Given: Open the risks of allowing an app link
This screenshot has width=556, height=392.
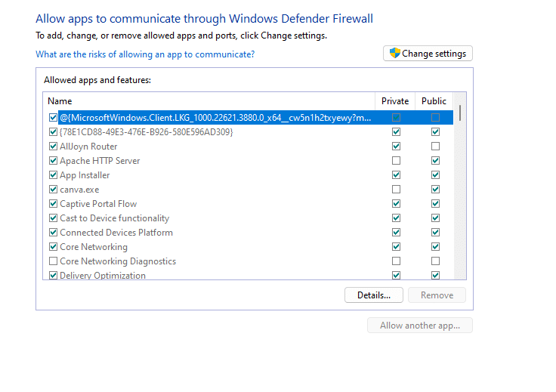Looking at the screenshot, I should click(x=145, y=54).
